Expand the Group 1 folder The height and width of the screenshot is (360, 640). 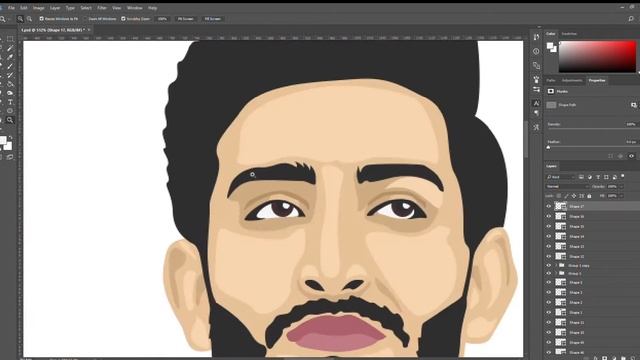(x=556, y=273)
